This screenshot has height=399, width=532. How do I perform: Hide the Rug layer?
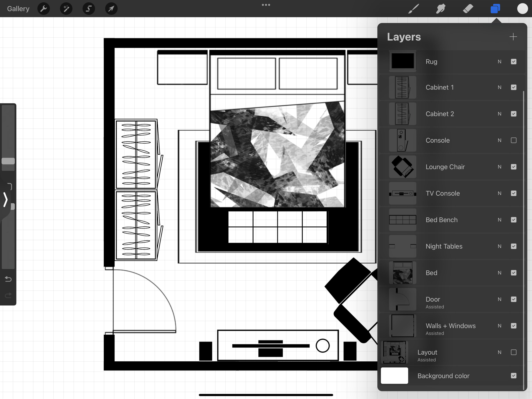pos(514,62)
